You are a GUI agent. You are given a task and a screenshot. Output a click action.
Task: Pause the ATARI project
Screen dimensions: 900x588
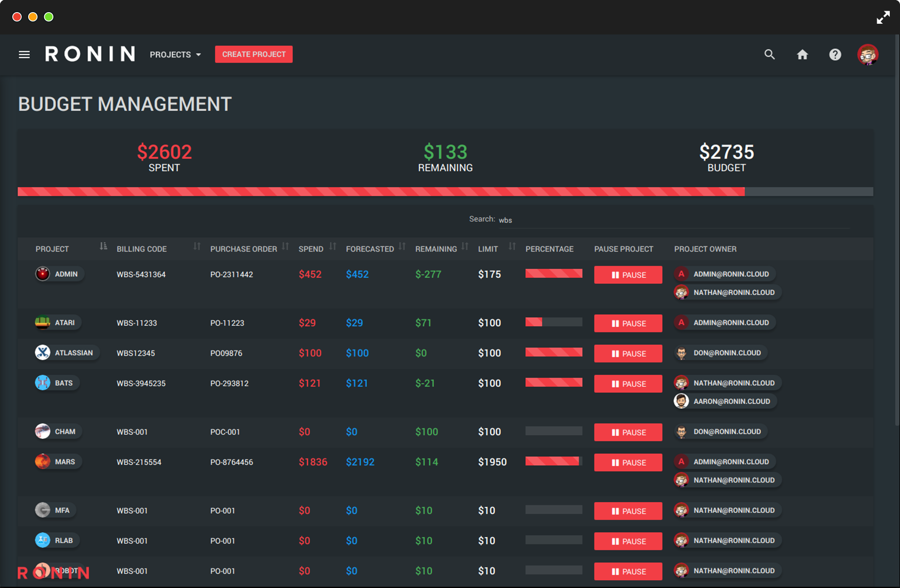click(x=628, y=323)
